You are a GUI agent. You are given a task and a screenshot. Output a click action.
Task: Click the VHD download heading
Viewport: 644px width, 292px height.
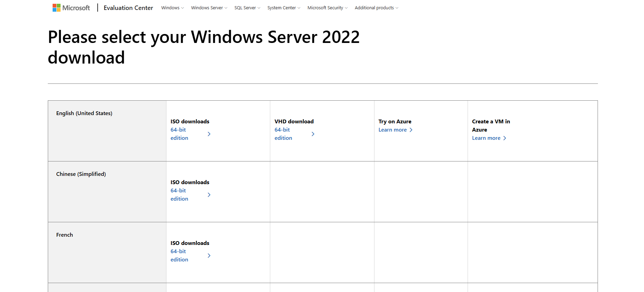coord(294,122)
